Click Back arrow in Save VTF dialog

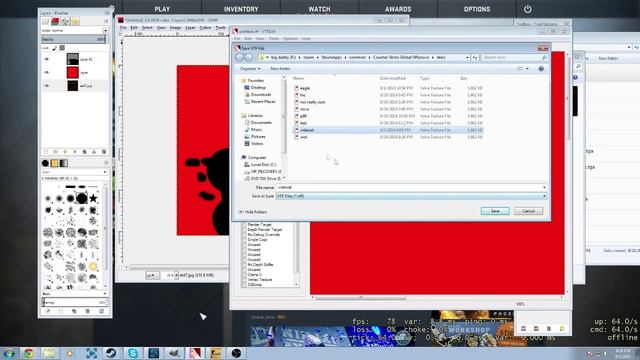(240, 58)
